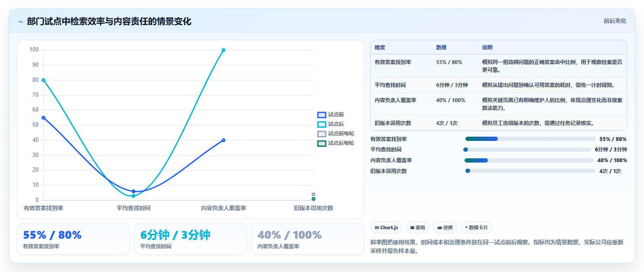Click the 内容负责人覆盖率 progress bar
Image resolution: width=644 pixels, height=272 pixels.
(x=529, y=160)
